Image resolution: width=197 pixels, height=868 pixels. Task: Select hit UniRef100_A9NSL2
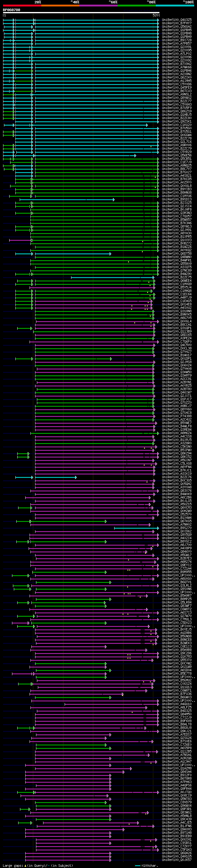click(177, 94)
